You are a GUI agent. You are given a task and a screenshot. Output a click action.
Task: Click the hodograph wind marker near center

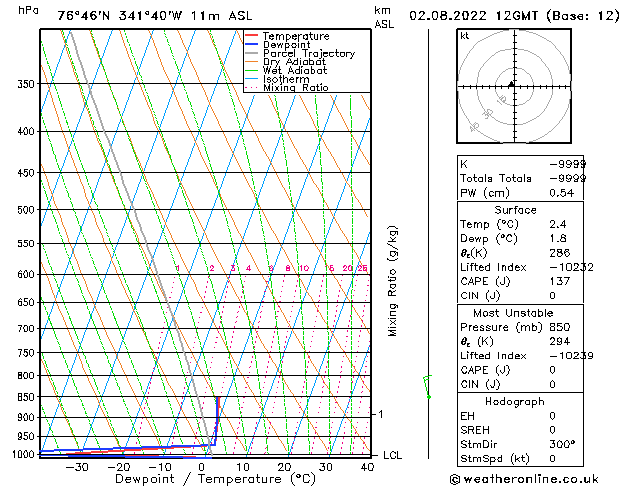[511, 84]
